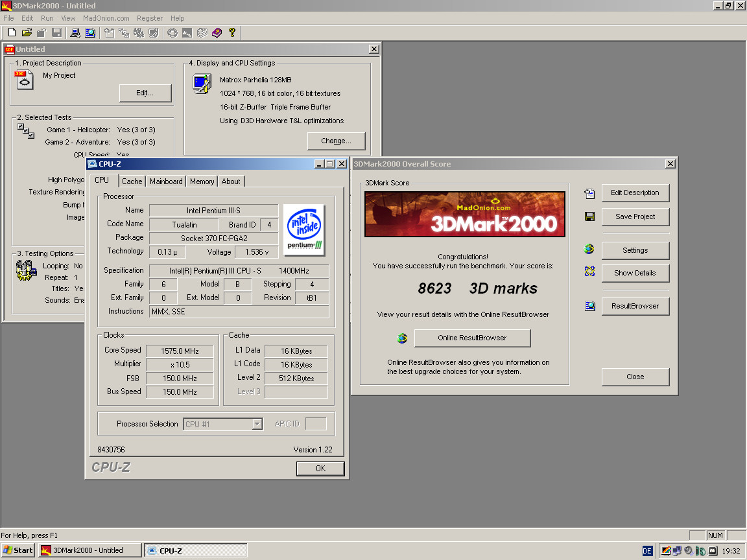The image size is (747, 560).
Task: Select the CPU tab in CPU-Z
Action: (x=102, y=180)
